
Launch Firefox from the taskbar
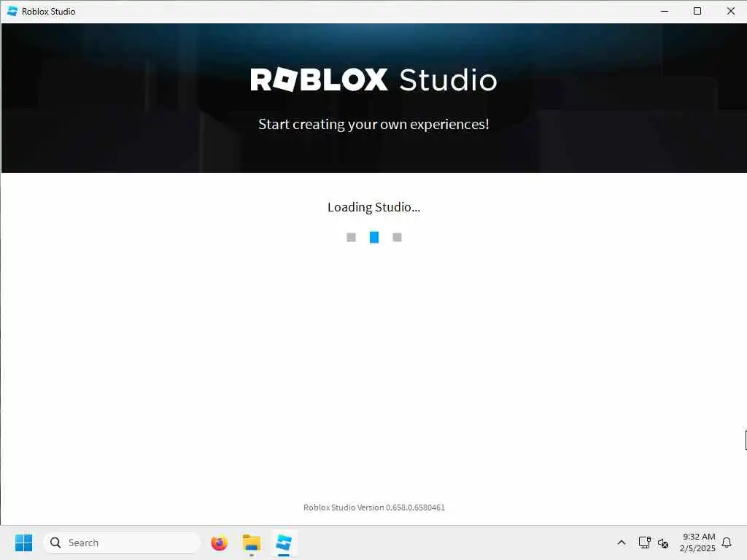219,542
